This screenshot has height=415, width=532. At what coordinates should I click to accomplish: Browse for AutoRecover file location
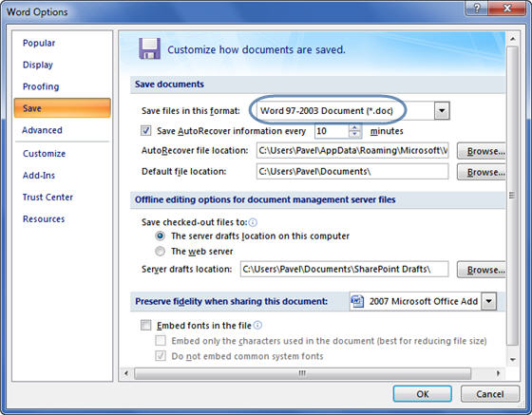[482, 151]
